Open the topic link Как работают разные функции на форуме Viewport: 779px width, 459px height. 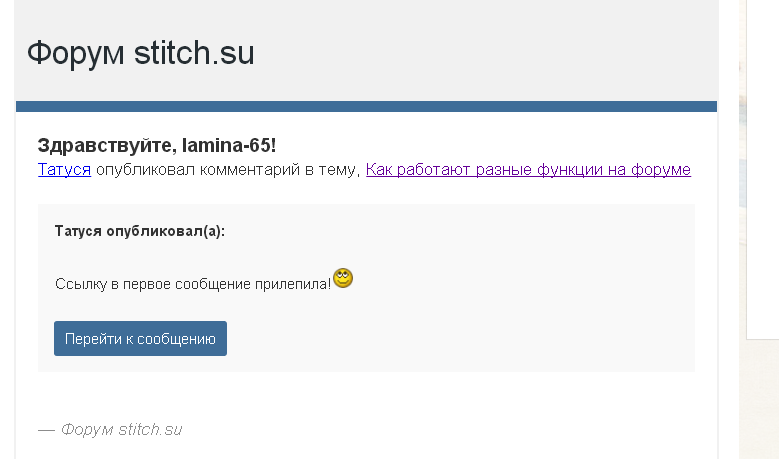[x=528, y=170]
